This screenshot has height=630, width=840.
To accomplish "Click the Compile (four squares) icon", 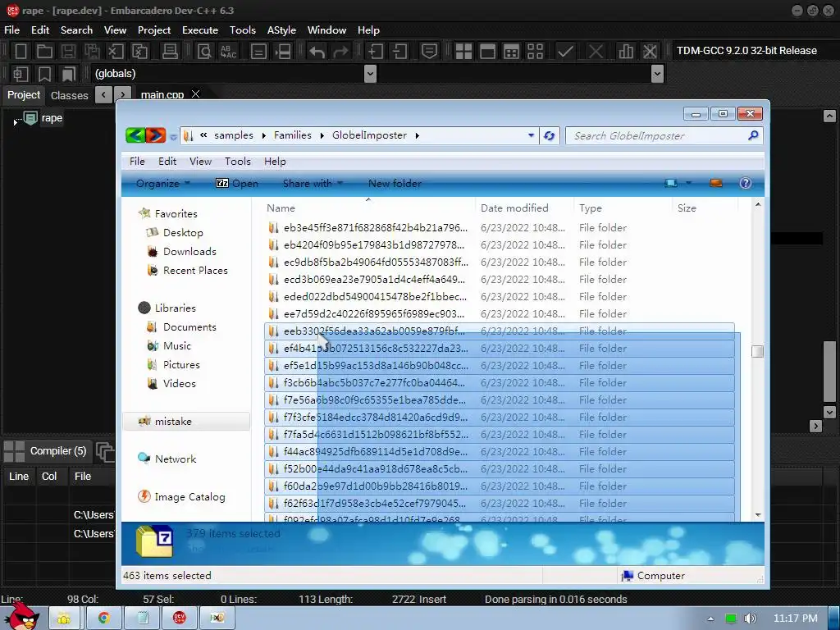I will click(x=463, y=52).
